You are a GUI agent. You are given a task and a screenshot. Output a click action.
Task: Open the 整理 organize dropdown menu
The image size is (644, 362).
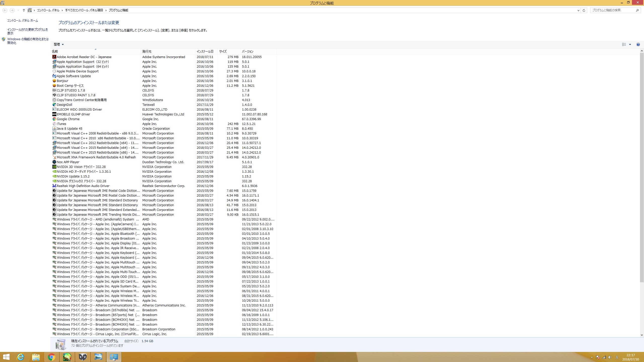[x=59, y=44]
